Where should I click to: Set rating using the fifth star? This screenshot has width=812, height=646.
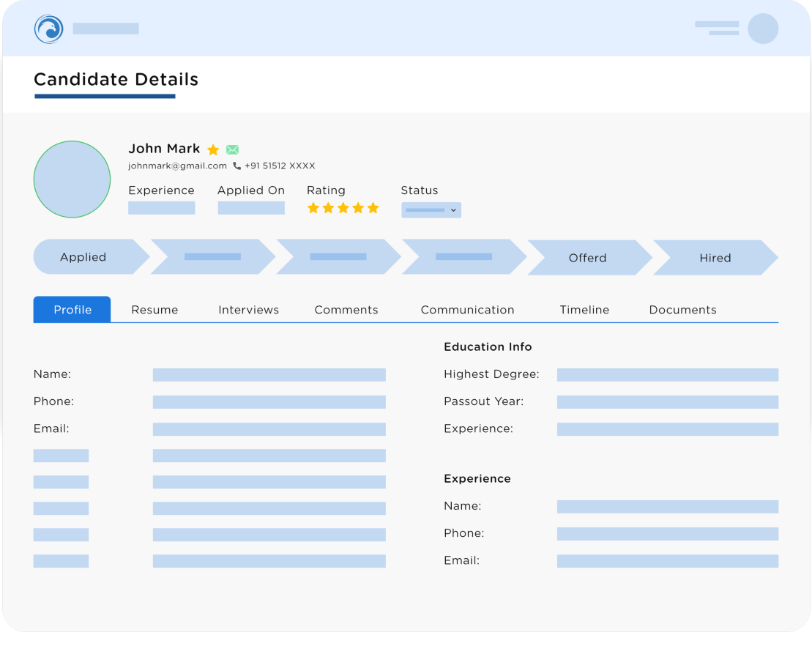click(373, 208)
